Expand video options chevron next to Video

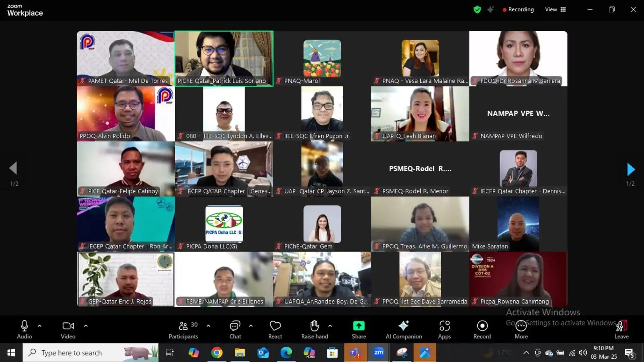tap(86, 325)
